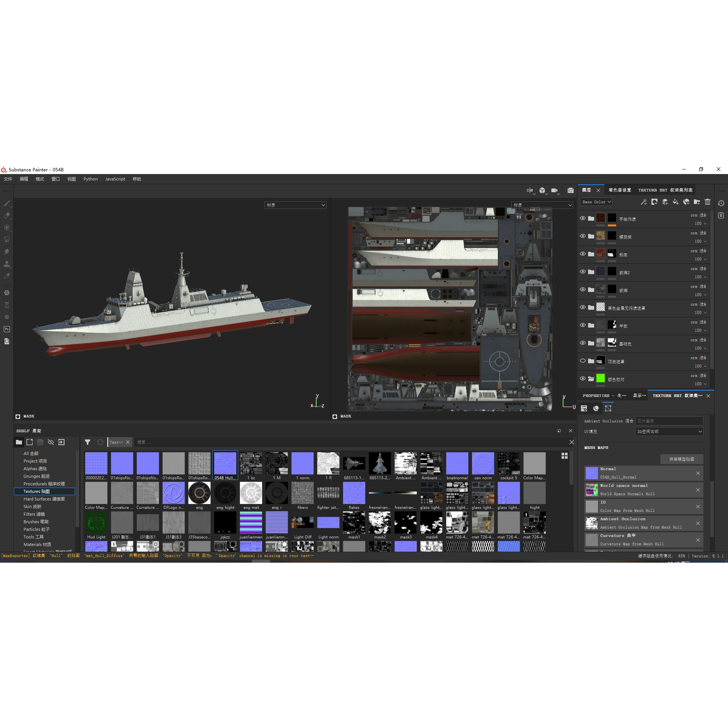Toggle visibility of the 玻璃2 layer

pyautogui.click(x=583, y=272)
